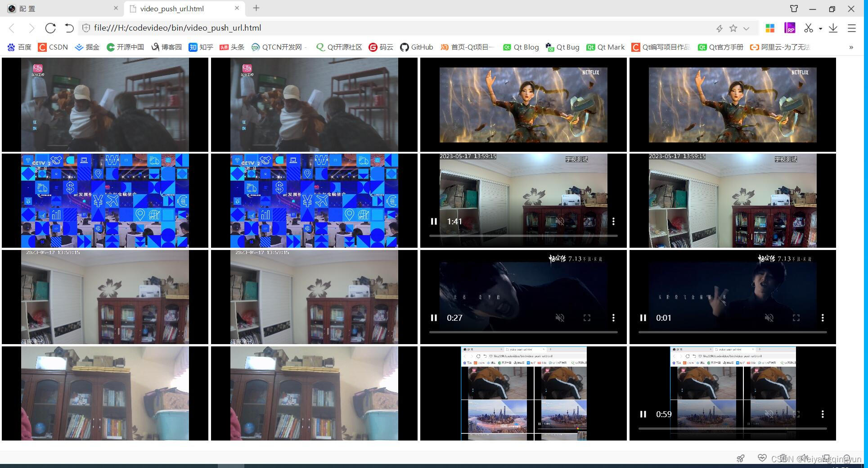Click the heart health-check icon in status bar
Image resolution: width=868 pixels, height=468 pixels.
762,458
